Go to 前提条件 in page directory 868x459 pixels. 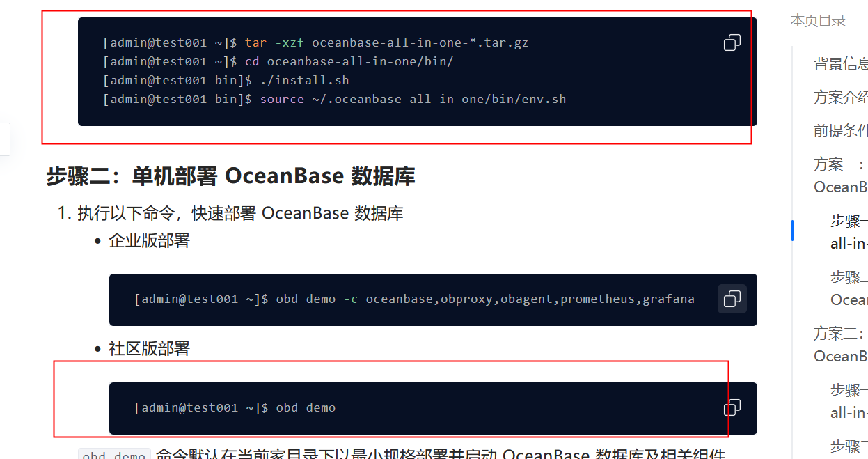point(840,131)
